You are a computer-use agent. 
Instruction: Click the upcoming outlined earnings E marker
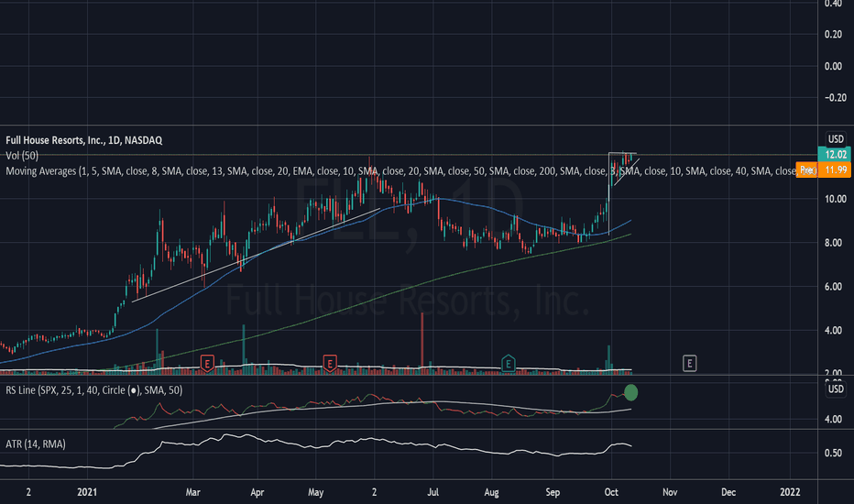pos(689,363)
